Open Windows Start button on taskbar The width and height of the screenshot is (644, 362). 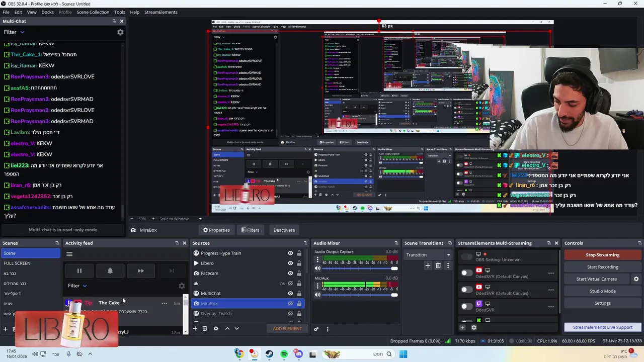point(403,354)
